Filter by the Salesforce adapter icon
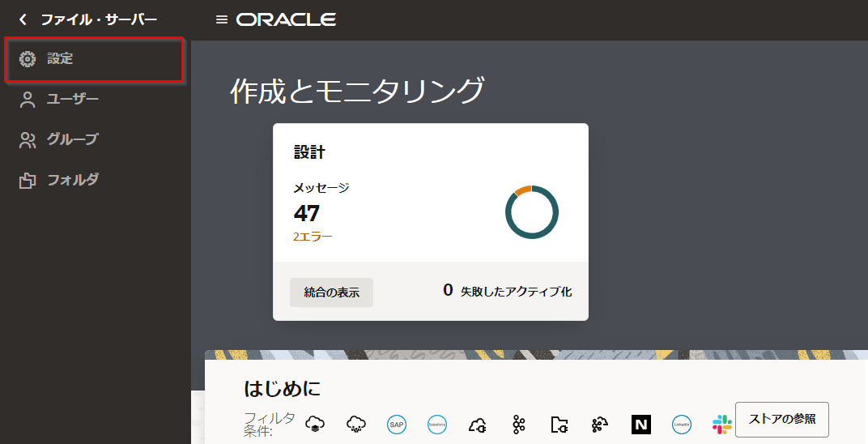This screenshot has height=444, width=868. click(438, 425)
